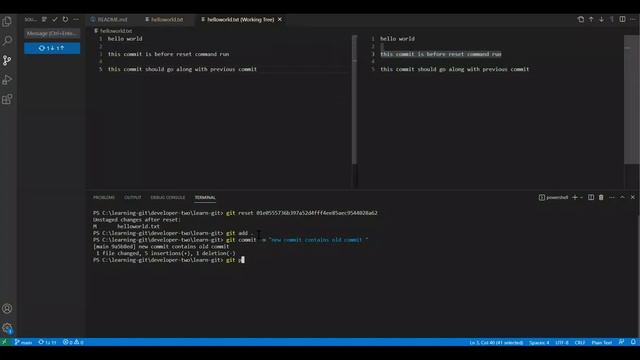Viewport: 640px width, 360px height.
Task: Close the helloworld.txt (Working Tree) tab
Action: (x=280, y=19)
